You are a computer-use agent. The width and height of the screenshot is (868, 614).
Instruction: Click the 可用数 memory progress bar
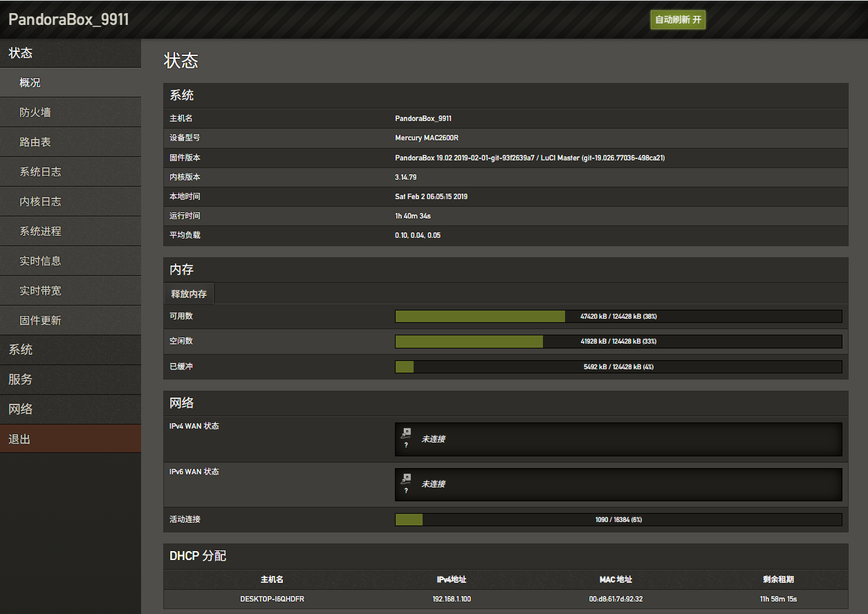[x=618, y=316]
